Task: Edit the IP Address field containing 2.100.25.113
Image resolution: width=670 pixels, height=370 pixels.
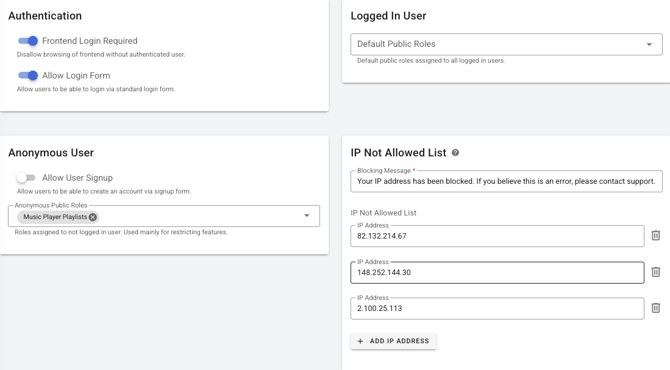Action: [497, 308]
